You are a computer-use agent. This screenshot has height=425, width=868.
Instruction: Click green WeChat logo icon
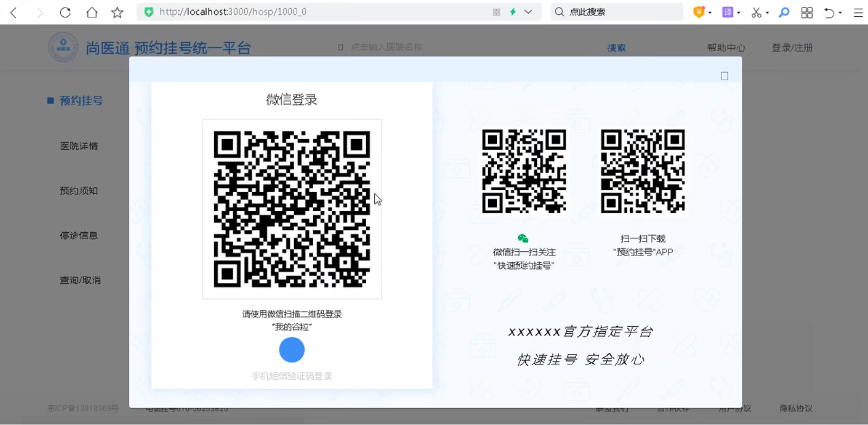pos(523,238)
